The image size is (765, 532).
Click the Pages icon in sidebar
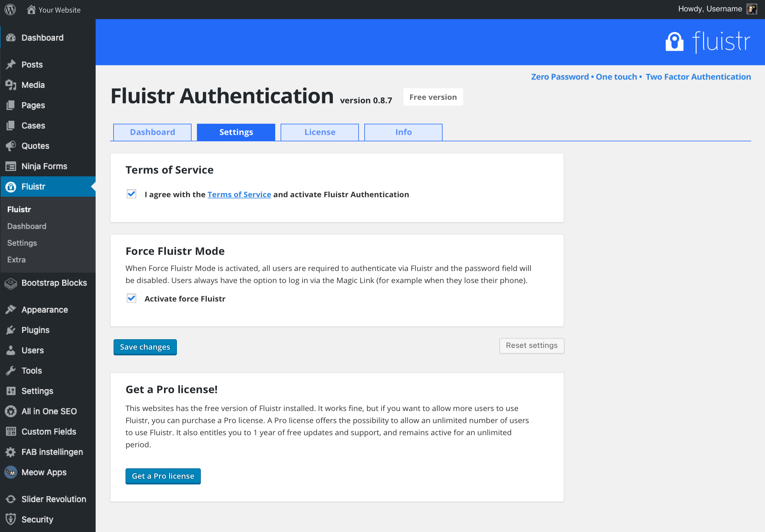point(11,105)
